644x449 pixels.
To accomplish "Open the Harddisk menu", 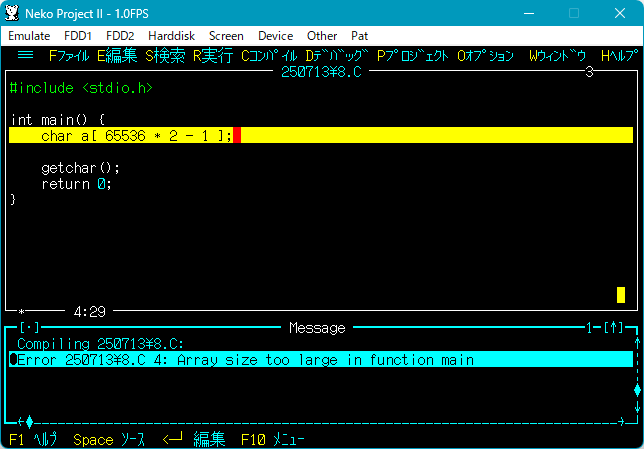I will click(x=171, y=36).
